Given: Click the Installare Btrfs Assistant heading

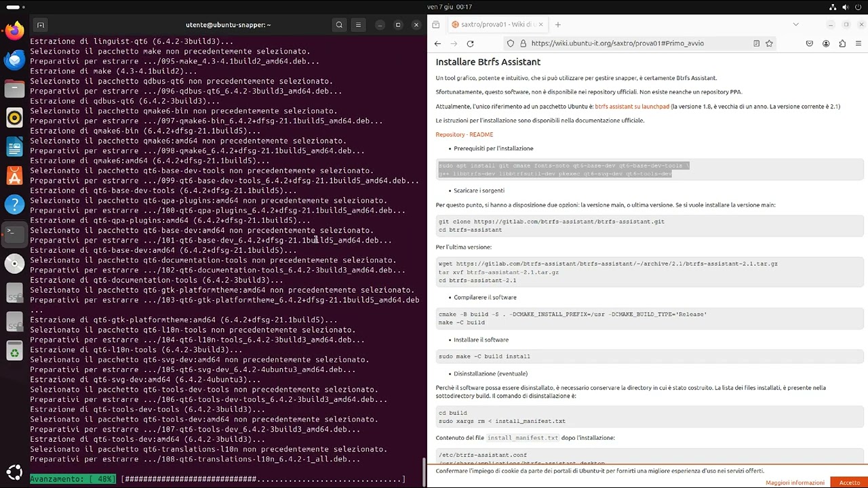Looking at the screenshot, I should [x=488, y=62].
